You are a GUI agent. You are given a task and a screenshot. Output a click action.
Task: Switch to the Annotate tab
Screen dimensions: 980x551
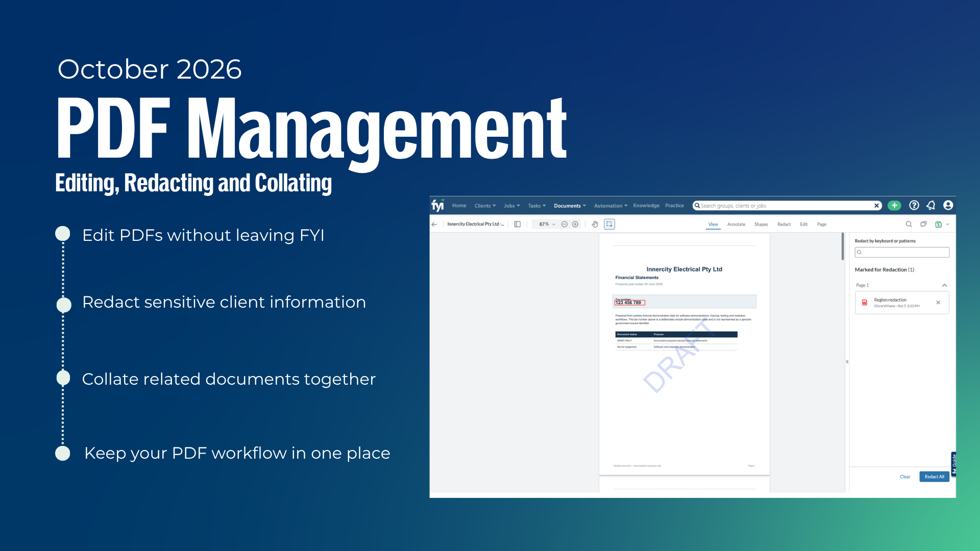736,224
